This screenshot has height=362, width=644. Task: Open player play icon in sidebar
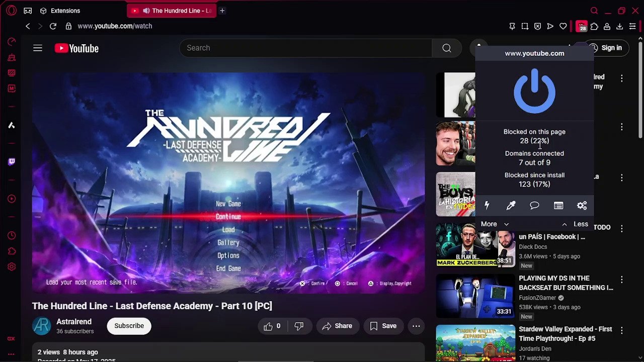point(12,198)
